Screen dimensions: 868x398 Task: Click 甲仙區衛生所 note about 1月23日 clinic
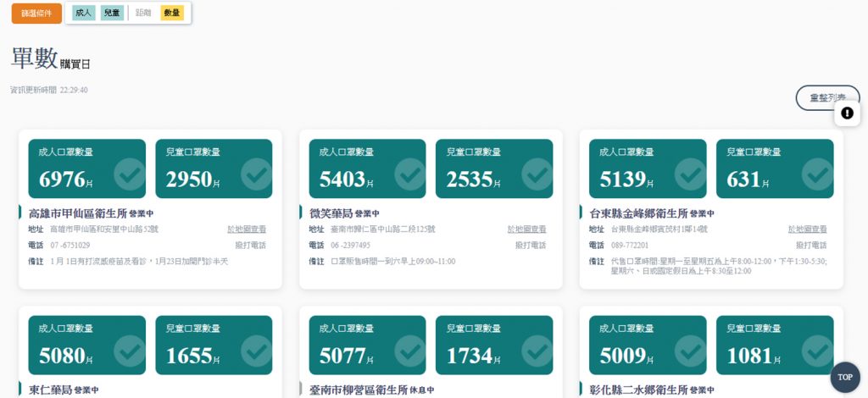click(x=139, y=262)
